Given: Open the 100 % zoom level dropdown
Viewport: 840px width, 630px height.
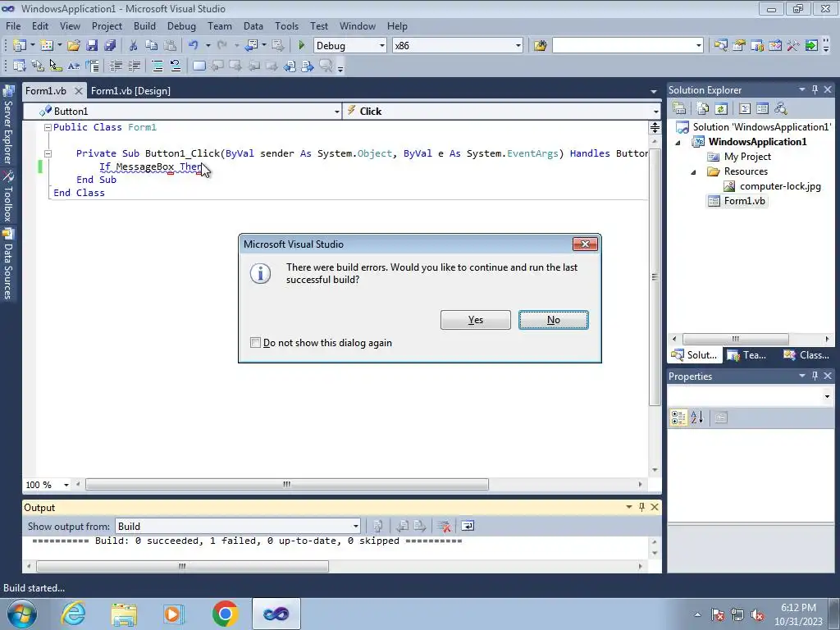Looking at the screenshot, I should (x=66, y=485).
